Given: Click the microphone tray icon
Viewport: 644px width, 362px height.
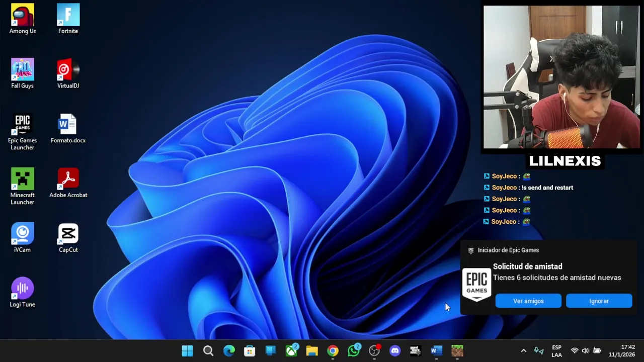Looking at the screenshot, I should [x=539, y=351].
